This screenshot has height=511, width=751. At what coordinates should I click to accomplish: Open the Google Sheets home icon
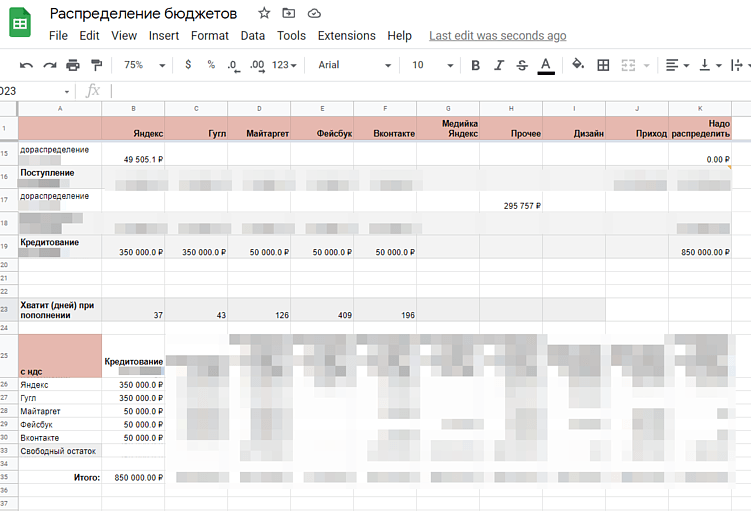click(20, 23)
